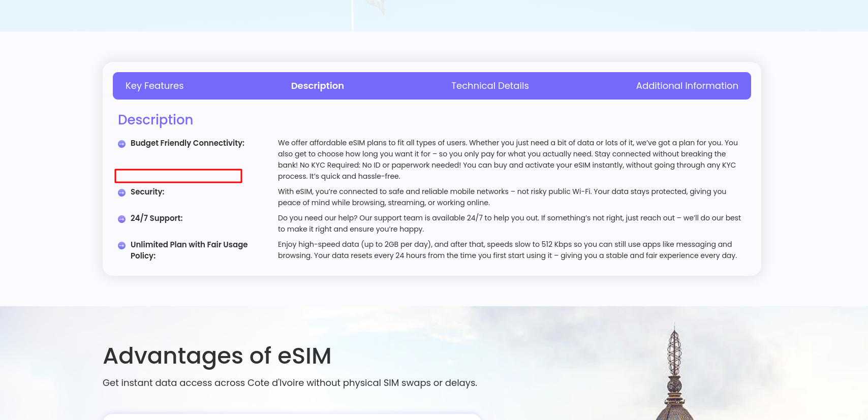The width and height of the screenshot is (868, 420).
Task: Click the arrow icon beside 24/7 Support
Action: (x=121, y=219)
